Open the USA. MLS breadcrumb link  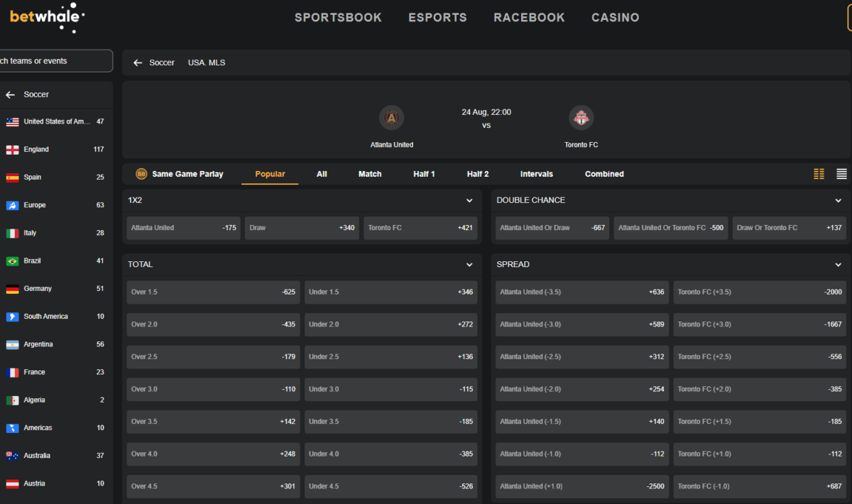point(207,63)
